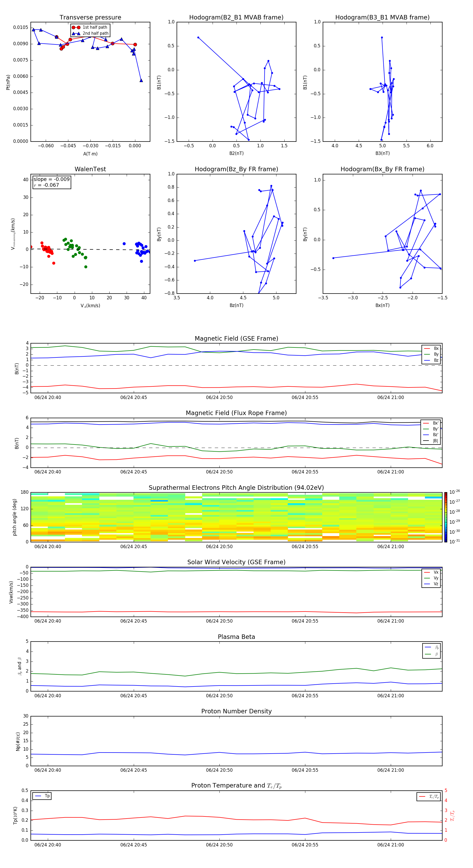Click 06/24 20:40 tick in GSE Magnetic Field
Screen dimensions: 473x868
point(48,398)
